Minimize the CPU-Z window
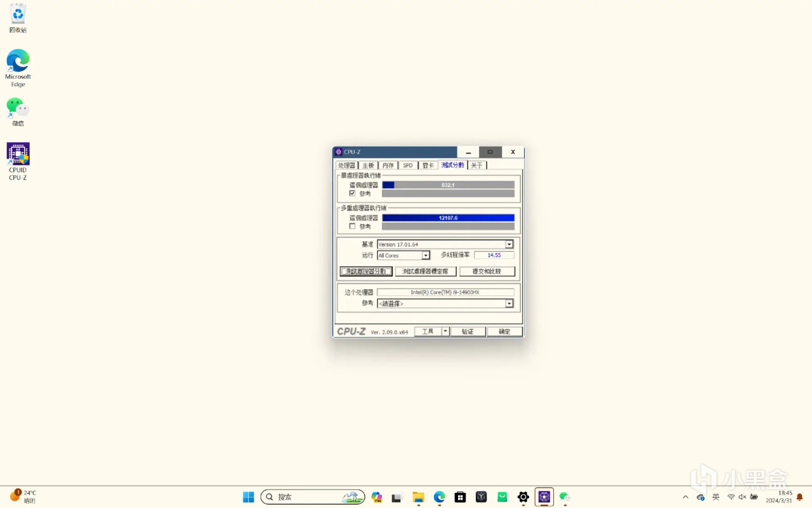Viewport: 812px width, 508px height. coord(468,152)
